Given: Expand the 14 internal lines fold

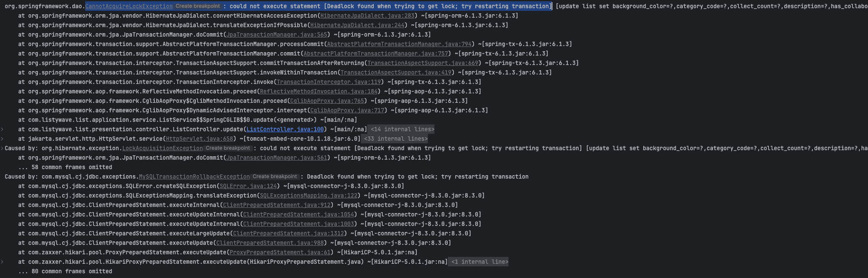Looking at the screenshot, I should pos(402,129).
